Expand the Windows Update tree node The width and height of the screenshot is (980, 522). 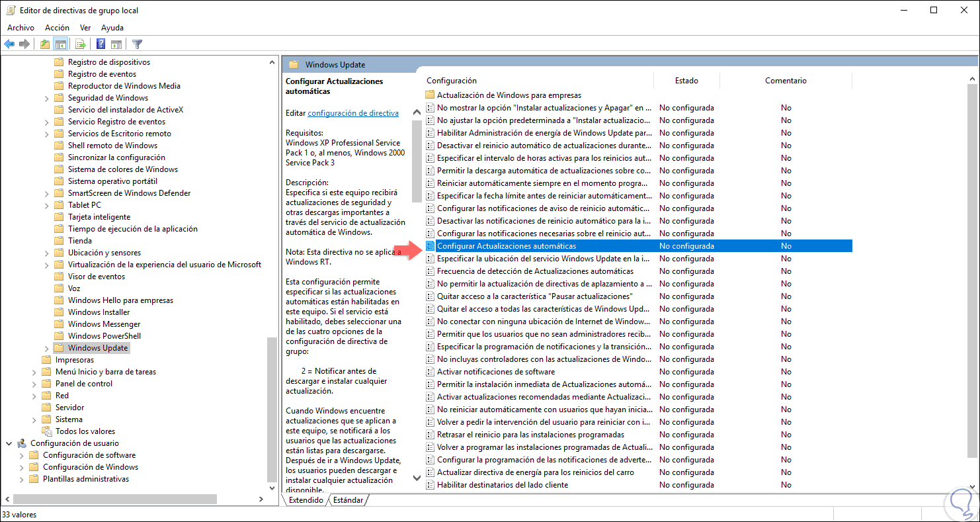(x=46, y=348)
